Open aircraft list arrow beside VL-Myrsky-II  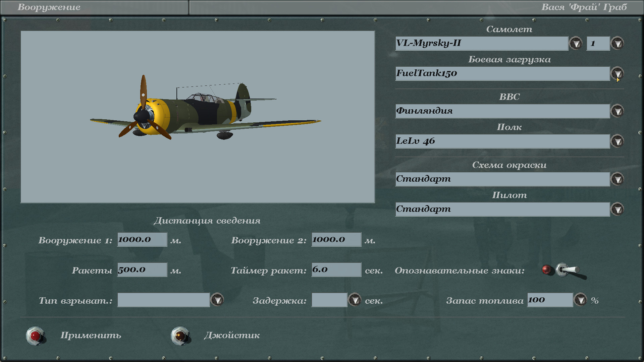point(576,43)
